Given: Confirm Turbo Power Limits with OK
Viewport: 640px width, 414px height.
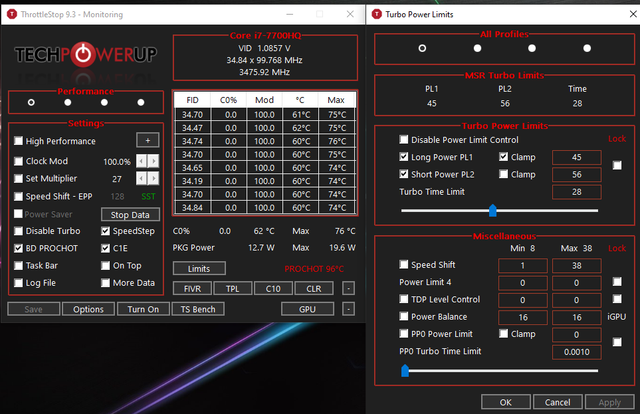Looking at the screenshot, I should (506, 402).
